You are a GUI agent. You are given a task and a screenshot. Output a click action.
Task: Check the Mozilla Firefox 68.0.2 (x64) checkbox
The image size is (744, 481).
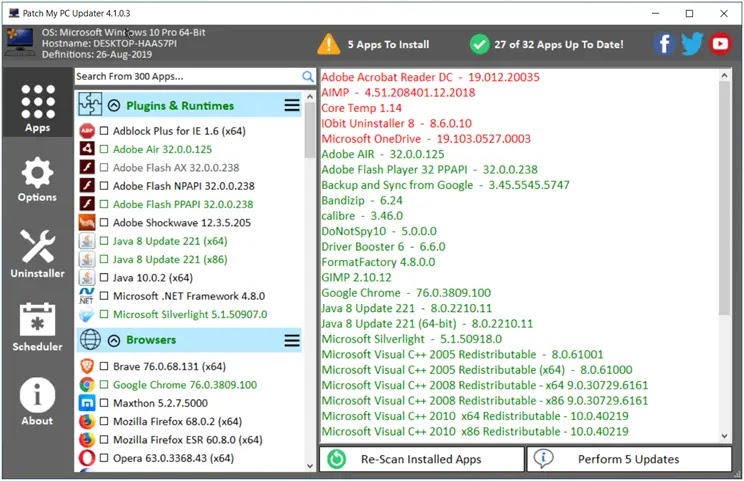(104, 421)
